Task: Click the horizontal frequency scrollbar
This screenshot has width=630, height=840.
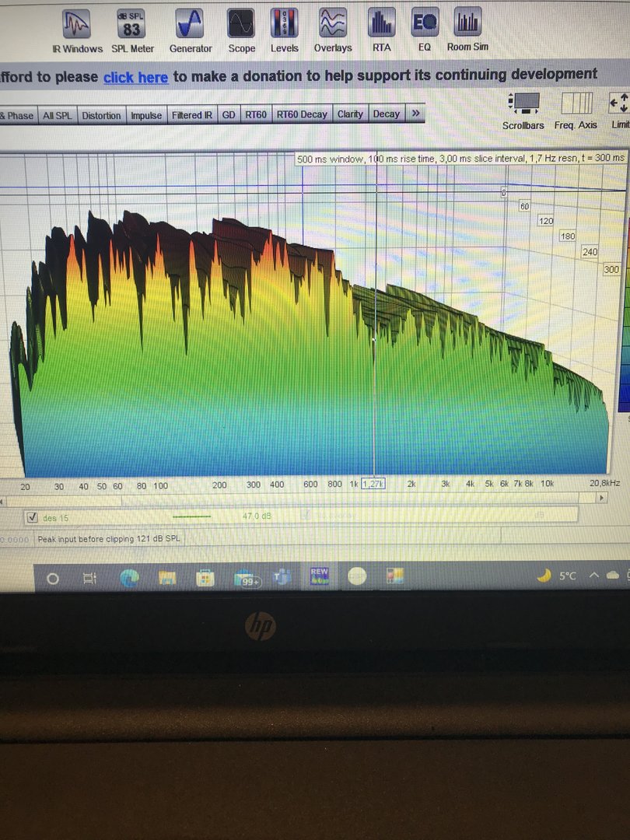Action: (x=302, y=499)
